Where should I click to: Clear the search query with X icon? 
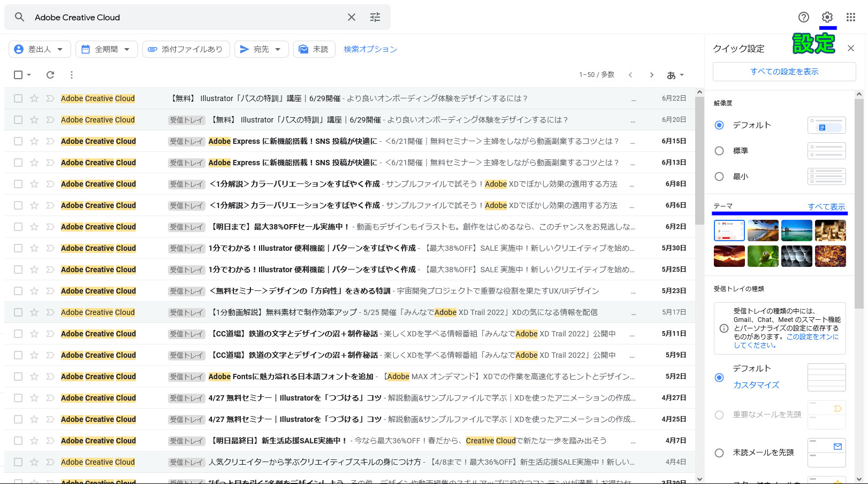click(x=352, y=17)
